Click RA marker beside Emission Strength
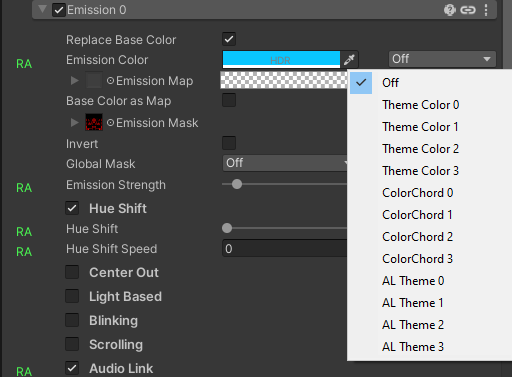The width and height of the screenshot is (512, 377). pyautogui.click(x=24, y=188)
